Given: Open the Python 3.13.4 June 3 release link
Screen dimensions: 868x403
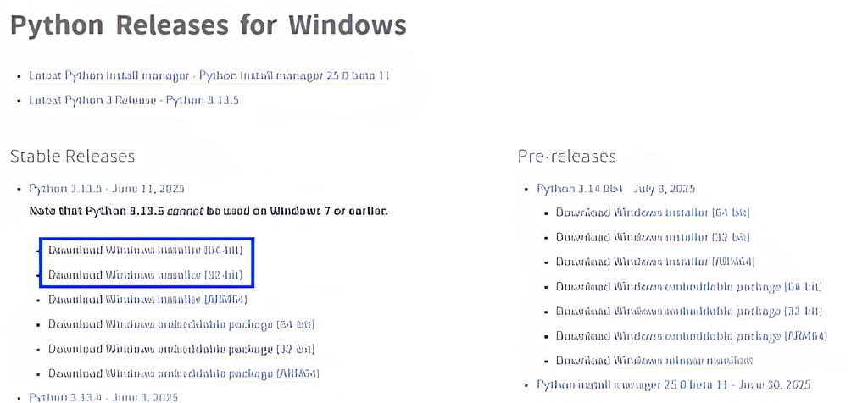Looking at the screenshot, I should pyautogui.click(x=103, y=397).
